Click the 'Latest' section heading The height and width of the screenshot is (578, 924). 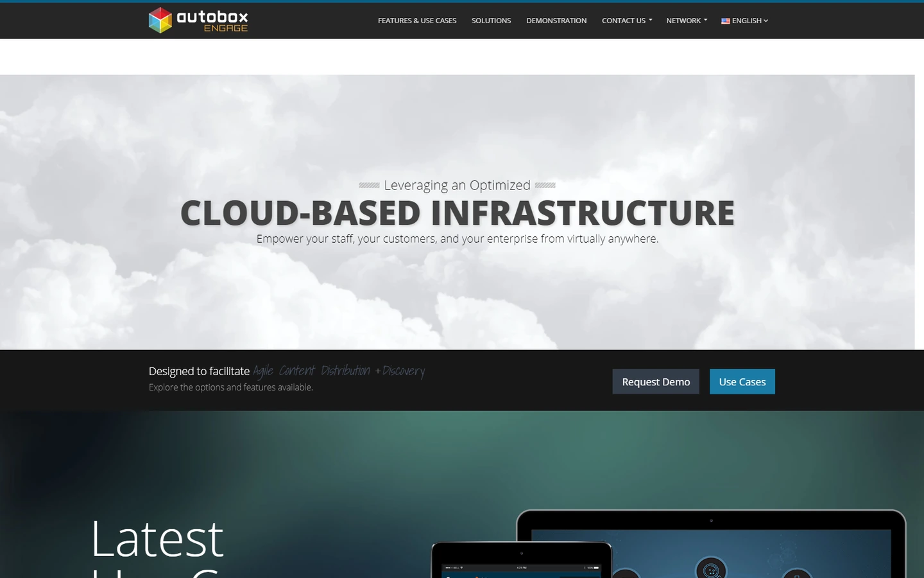(x=157, y=539)
